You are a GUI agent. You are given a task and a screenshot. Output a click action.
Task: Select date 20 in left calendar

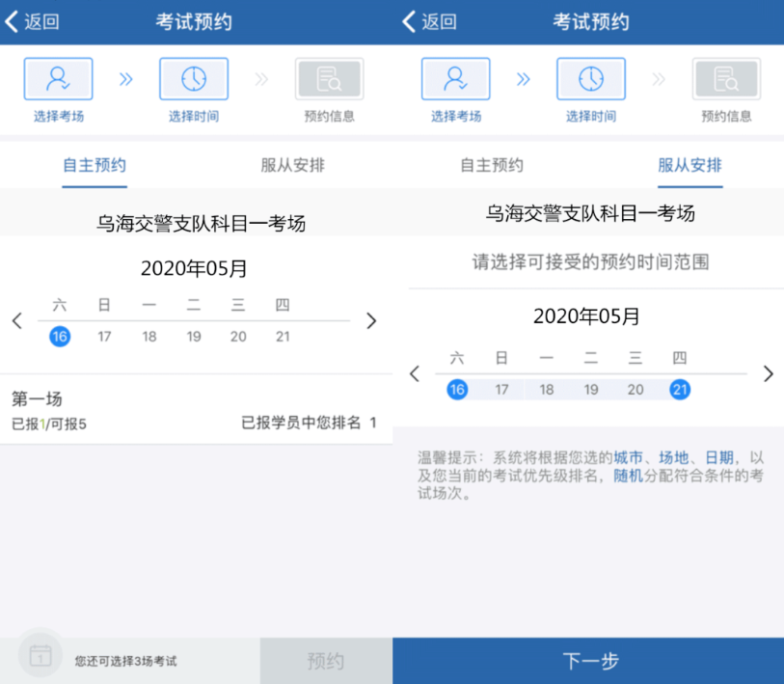click(x=238, y=337)
